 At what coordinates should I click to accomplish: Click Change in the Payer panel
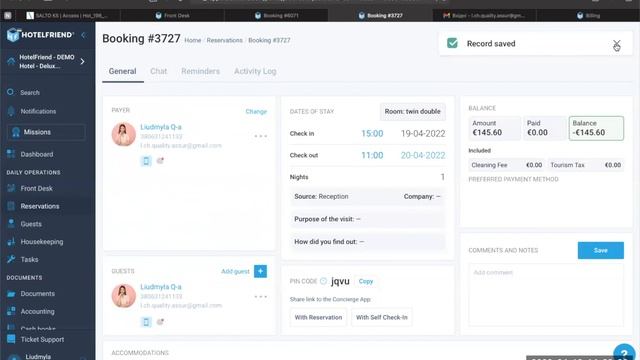[256, 111]
